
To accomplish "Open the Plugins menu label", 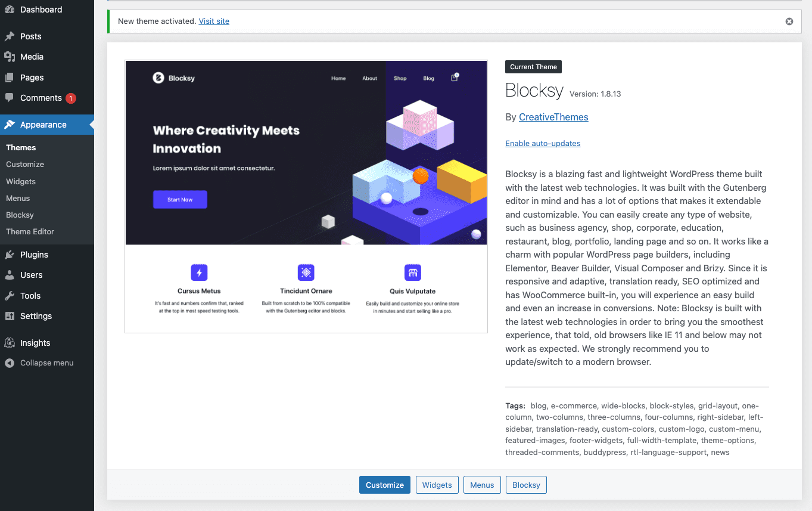I will [x=34, y=255].
